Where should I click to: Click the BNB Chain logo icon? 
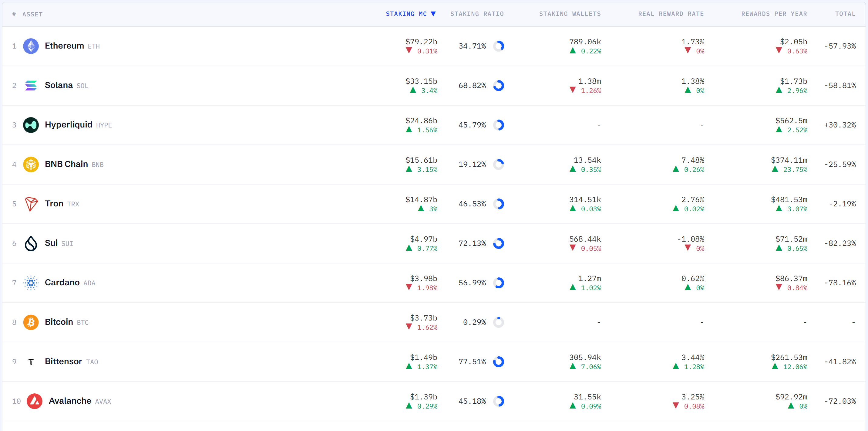pyautogui.click(x=31, y=164)
